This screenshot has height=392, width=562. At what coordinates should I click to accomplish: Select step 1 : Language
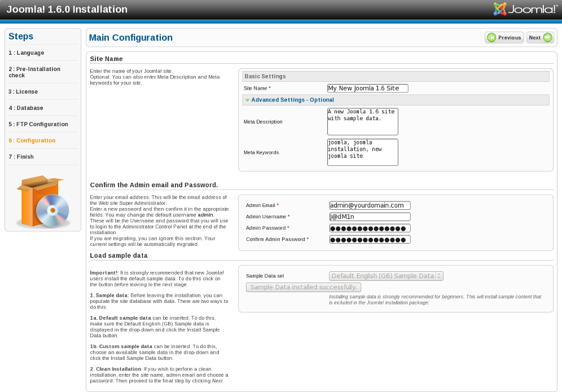pyautogui.click(x=26, y=52)
